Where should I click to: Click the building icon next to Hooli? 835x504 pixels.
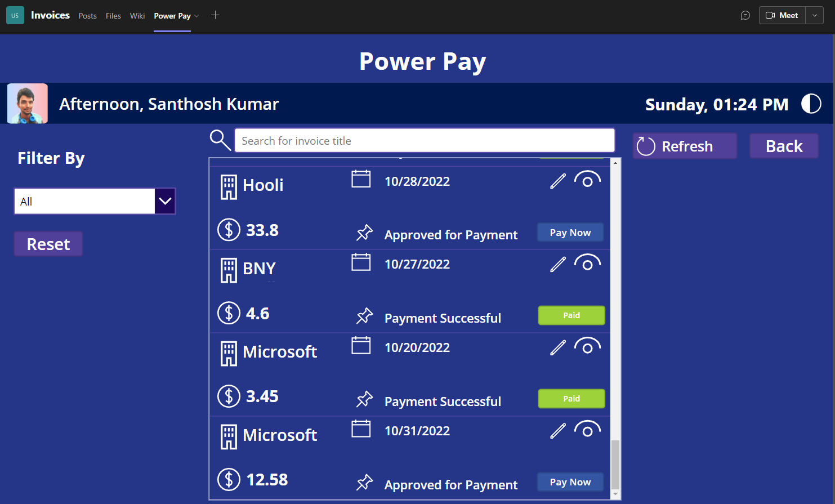(x=229, y=188)
